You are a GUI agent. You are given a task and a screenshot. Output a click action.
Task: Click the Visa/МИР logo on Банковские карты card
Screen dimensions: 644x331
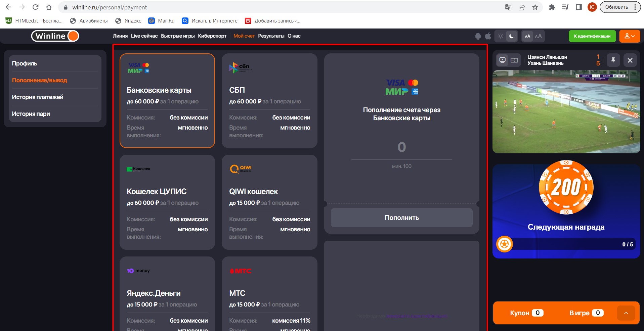pos(138,68)
